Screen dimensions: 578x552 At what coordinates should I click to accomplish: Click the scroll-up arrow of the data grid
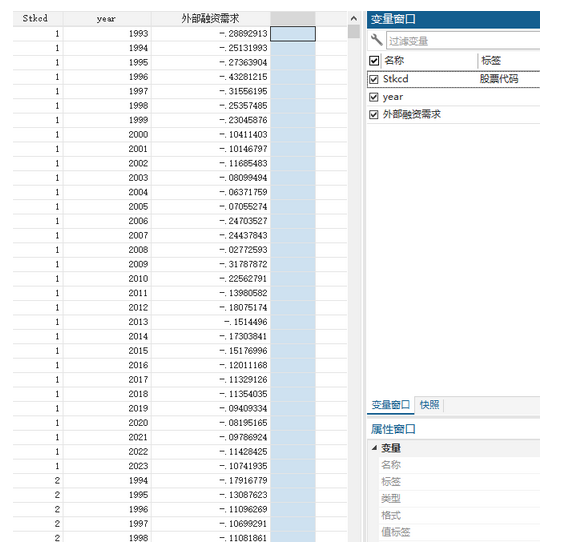point(354,18)
